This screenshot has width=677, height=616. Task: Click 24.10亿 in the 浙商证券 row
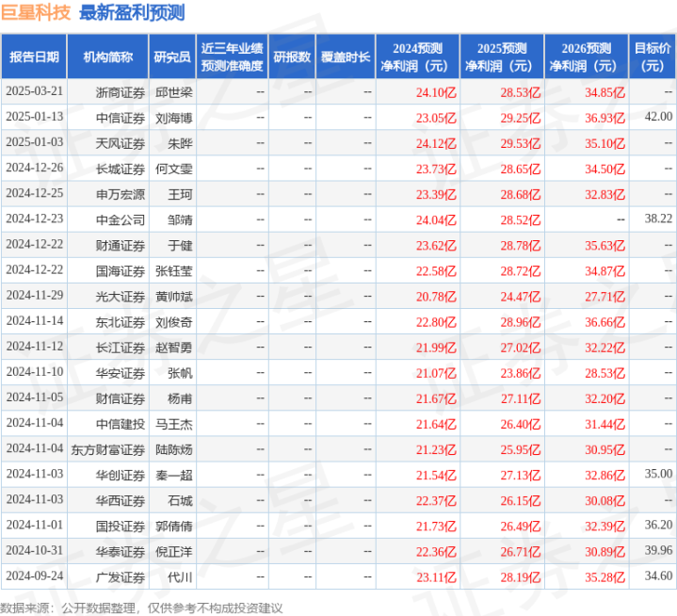pyautogui.click(x=436, y=92)
